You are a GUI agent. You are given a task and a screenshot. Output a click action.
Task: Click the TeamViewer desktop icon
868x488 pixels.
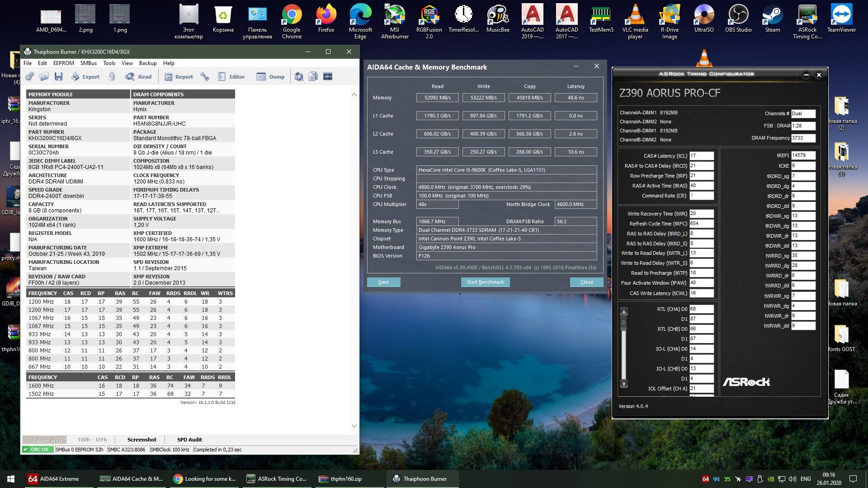pyautogui.click(x=841, y=19)
